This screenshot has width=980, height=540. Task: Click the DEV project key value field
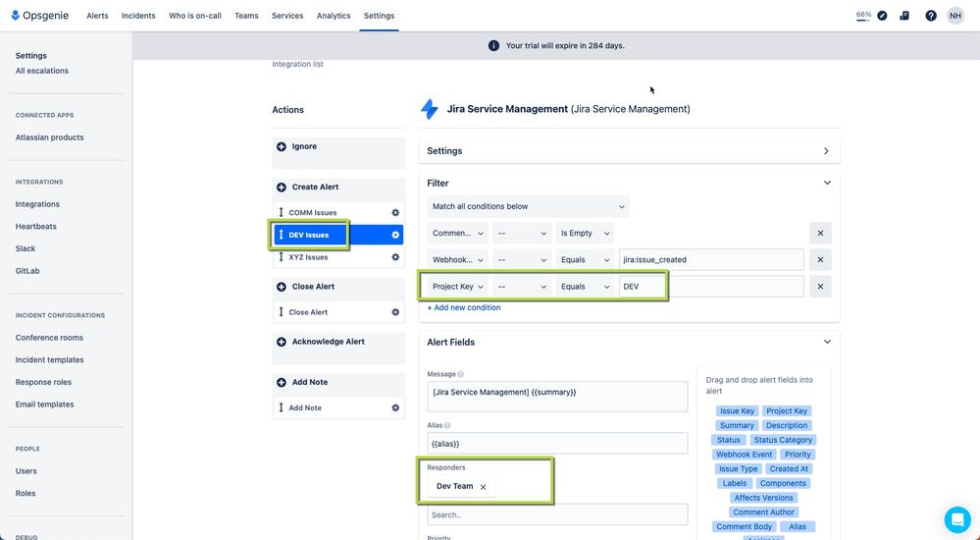pyautogui.click(x=711, y=287)
